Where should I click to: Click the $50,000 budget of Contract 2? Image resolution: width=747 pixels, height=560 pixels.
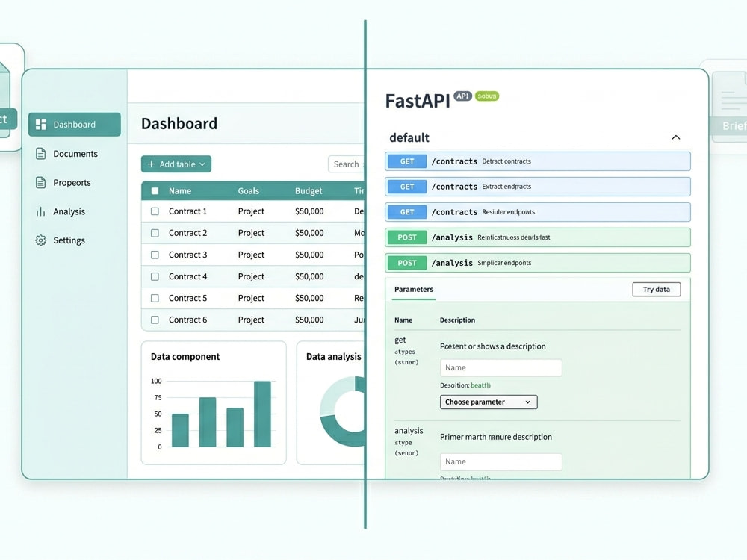click(x=309, y=233)
